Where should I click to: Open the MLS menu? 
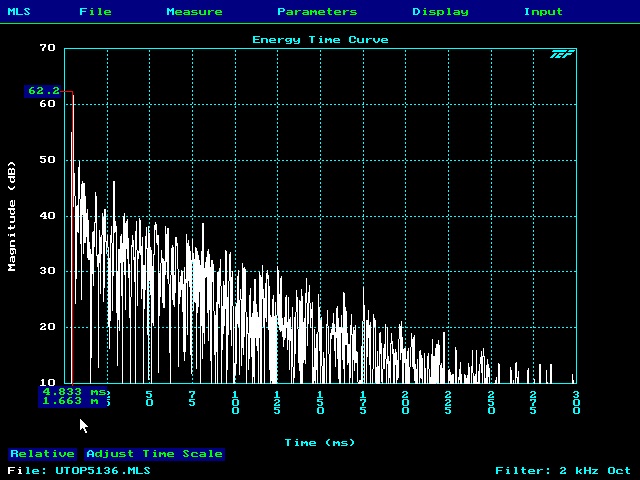(x=19, y=11)
